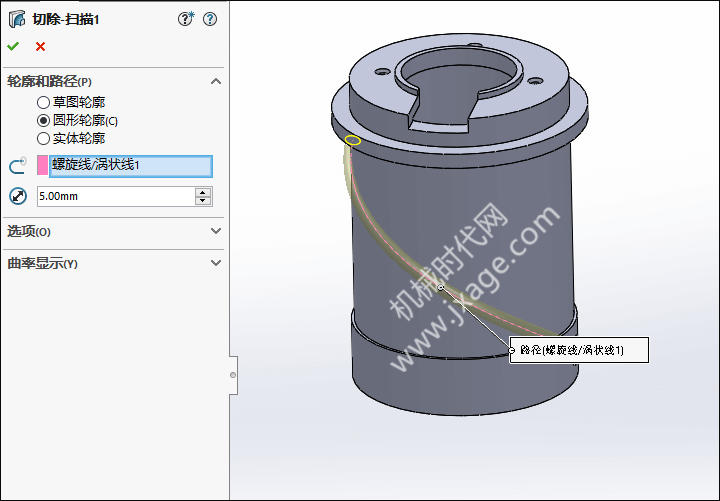This screenshot has width=720, height=501.
Task: Click the 螺旋线/涡状线1 path selection box
Action: [131, 166]
